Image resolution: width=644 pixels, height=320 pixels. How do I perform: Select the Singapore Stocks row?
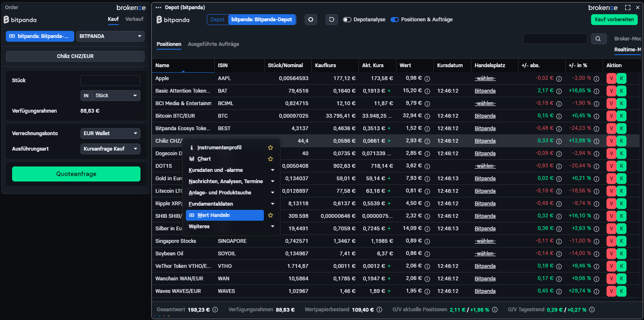click(x=396, y=241)
